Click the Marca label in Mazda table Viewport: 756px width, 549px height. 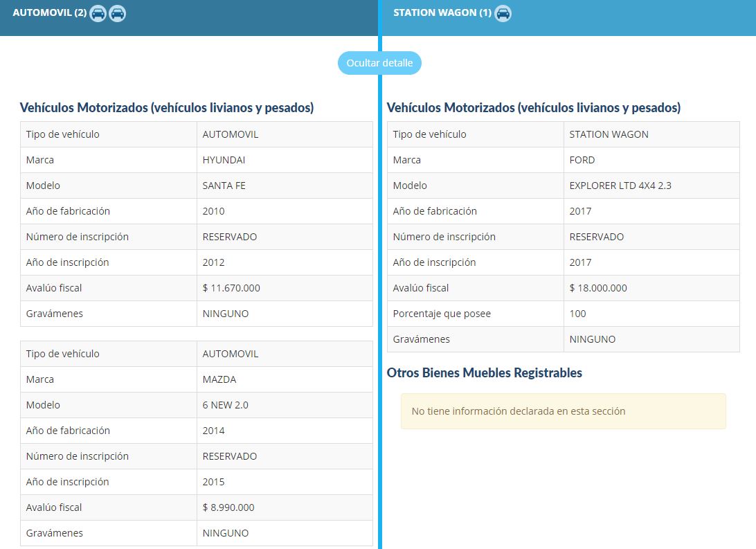click(x=40, y=379)
